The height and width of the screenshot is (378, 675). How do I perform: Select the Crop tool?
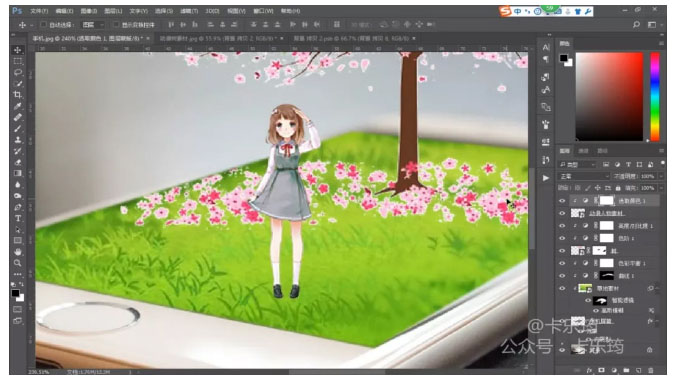pos(18,95)
